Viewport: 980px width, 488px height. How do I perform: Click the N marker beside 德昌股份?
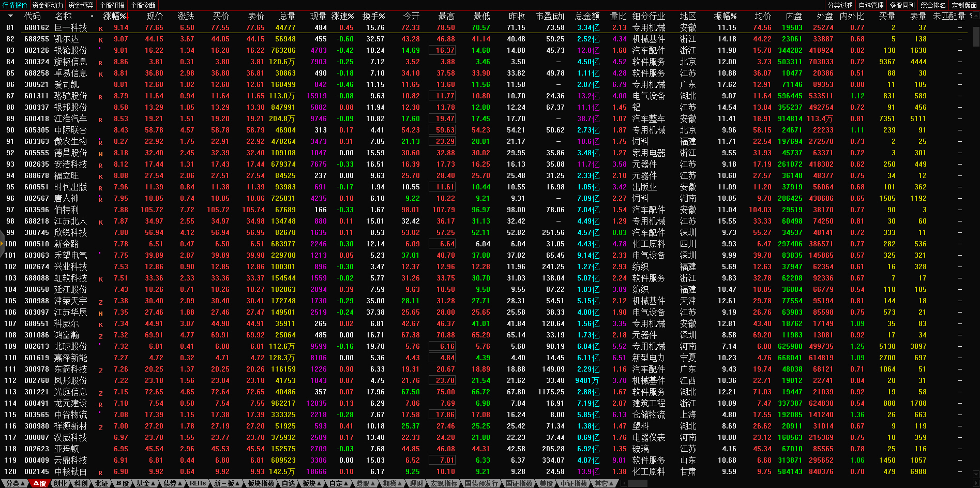(x=100, y=154)
